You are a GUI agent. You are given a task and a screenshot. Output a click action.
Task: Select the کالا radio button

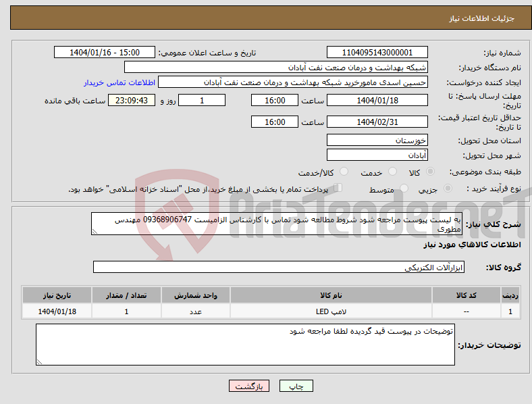[430, 172]
